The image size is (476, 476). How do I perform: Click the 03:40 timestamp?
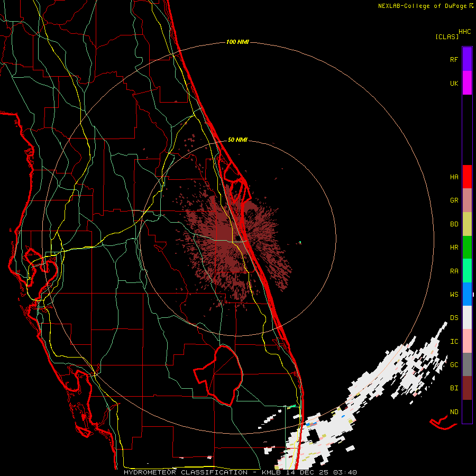click(345, 472)
